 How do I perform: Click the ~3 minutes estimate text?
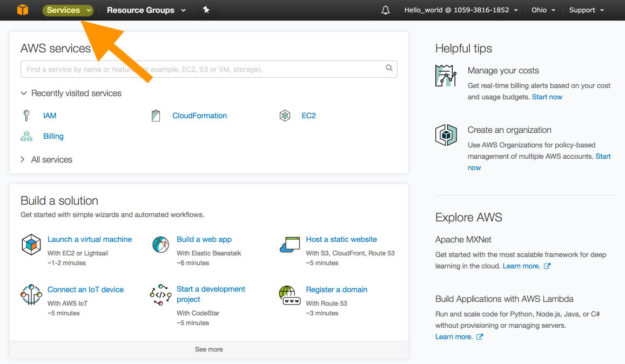coord(322,313)
